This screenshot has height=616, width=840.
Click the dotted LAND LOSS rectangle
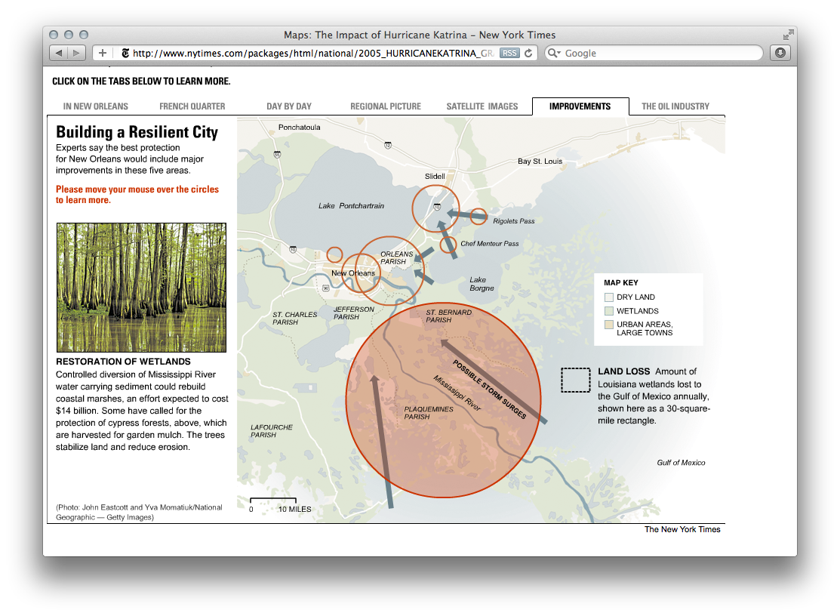click(x=575, y=380)
